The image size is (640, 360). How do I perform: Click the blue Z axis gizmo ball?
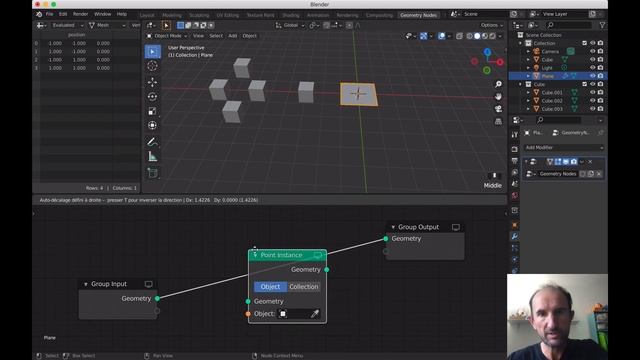coord(487,52)
